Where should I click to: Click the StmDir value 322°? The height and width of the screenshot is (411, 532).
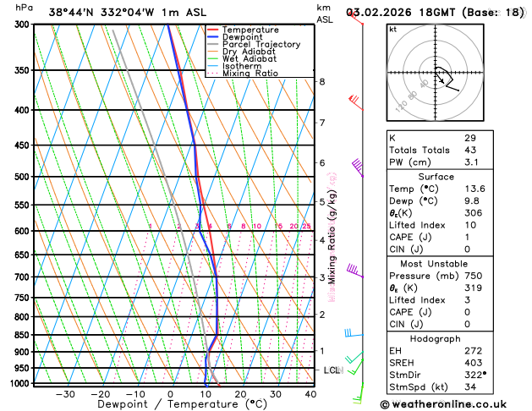475,375
